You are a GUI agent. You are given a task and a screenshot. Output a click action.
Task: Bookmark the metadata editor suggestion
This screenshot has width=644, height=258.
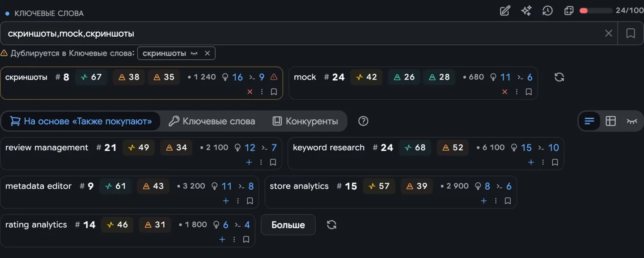[250, 201]
